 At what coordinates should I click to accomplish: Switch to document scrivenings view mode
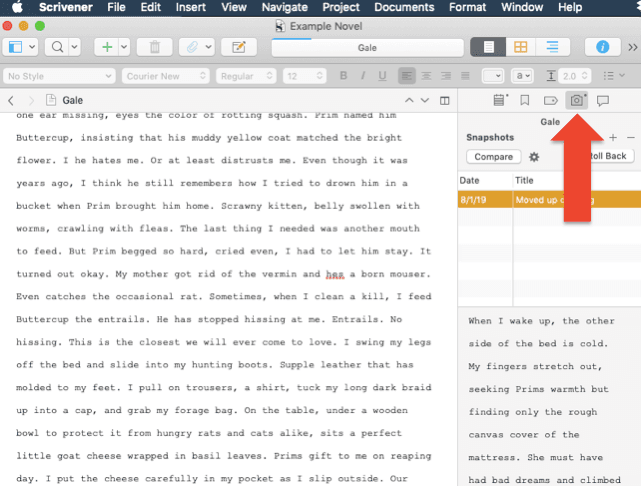pos(488,47)
